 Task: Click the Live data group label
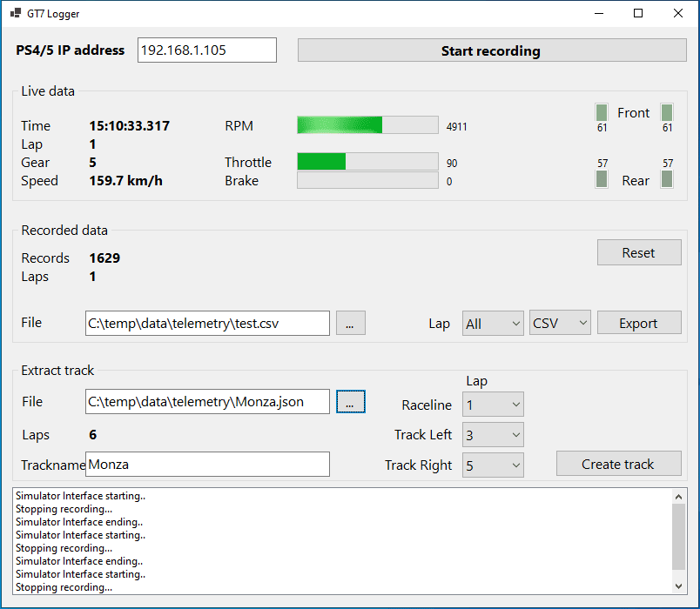48,91
